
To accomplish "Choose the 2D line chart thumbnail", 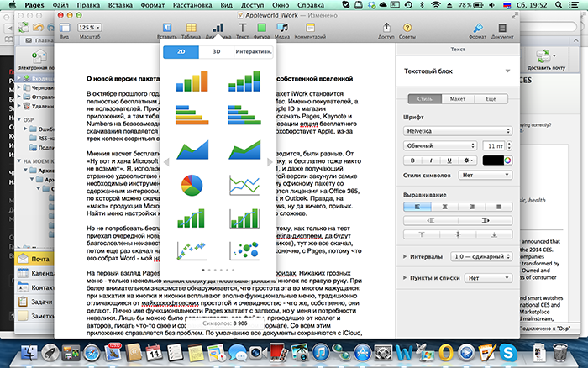I will (x=243, y=183).
